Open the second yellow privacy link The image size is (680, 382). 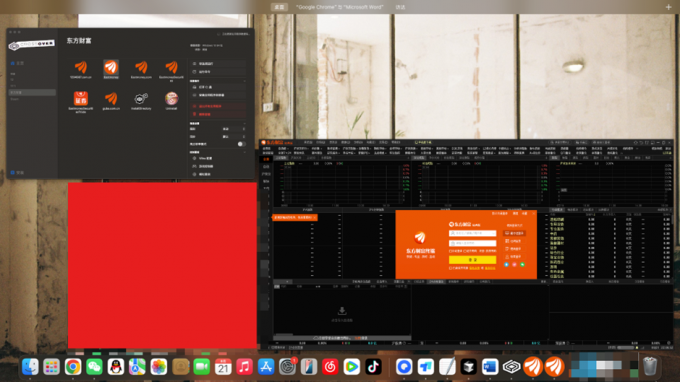(490, 268)
